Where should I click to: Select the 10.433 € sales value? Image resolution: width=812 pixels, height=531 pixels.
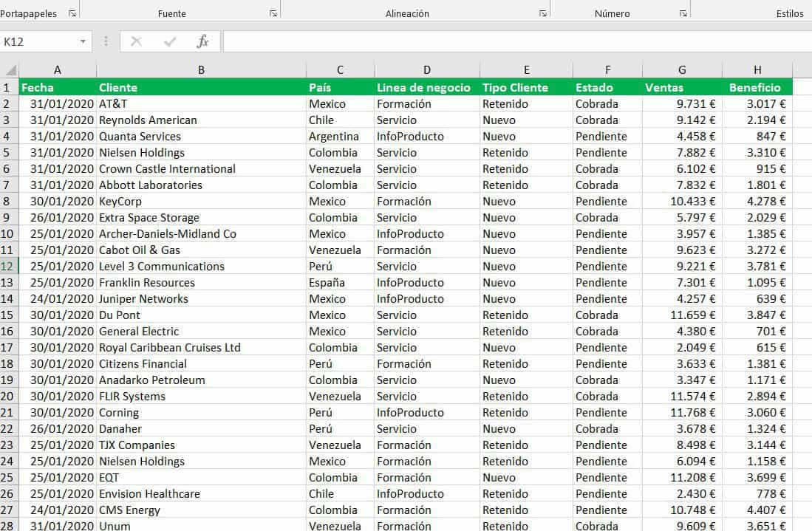pyautogui.click(x=682, y=202)
